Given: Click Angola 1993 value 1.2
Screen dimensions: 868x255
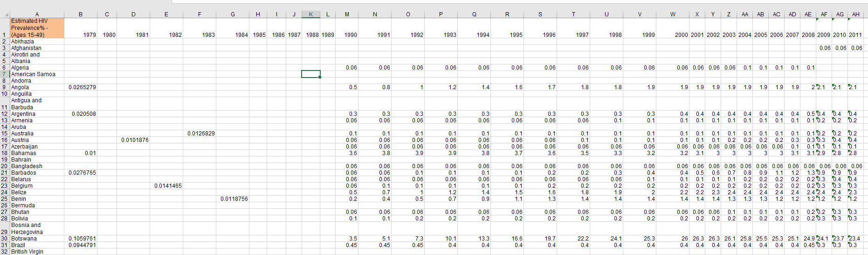Looking at the screenshot, I should click(441, 87).
